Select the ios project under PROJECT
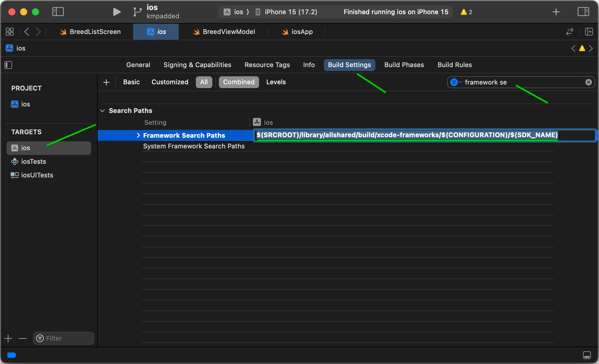 [21, 104]
